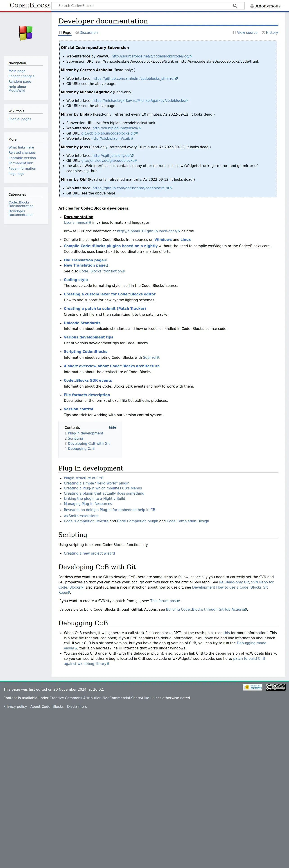This screenshot has height=868, width=289.
Task: Click the Creative Commons license badge
Action: 275,687
